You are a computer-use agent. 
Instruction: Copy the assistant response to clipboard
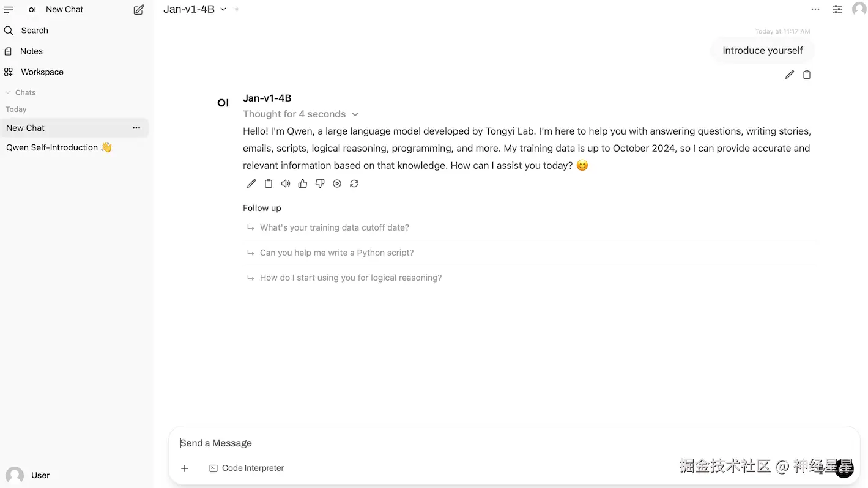tap(269, 183)
